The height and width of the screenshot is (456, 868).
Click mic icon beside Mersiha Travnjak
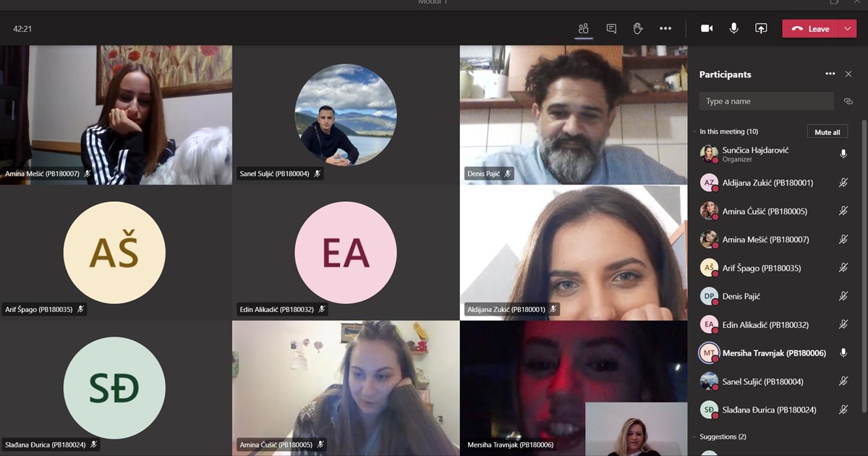pyautogui.click(x=843, y=353)
